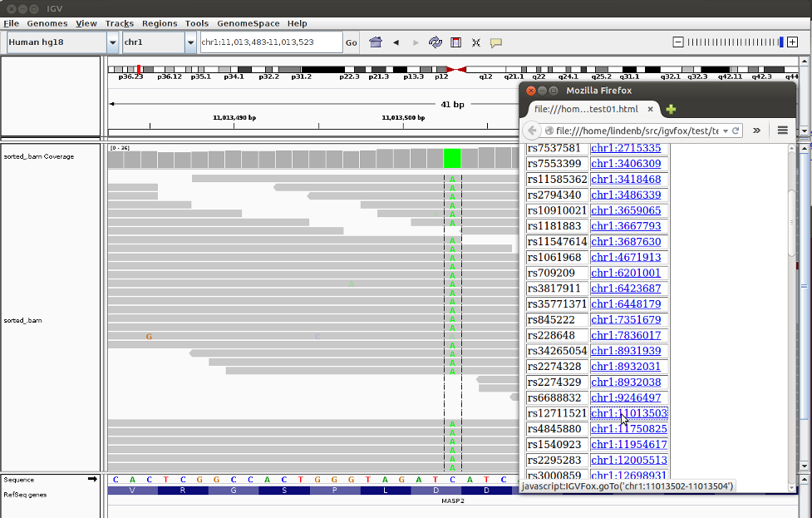The height and width of the screenshot is (518, 812).
Task: Open the GenomeSpace menu
Action: click(248, 23)
